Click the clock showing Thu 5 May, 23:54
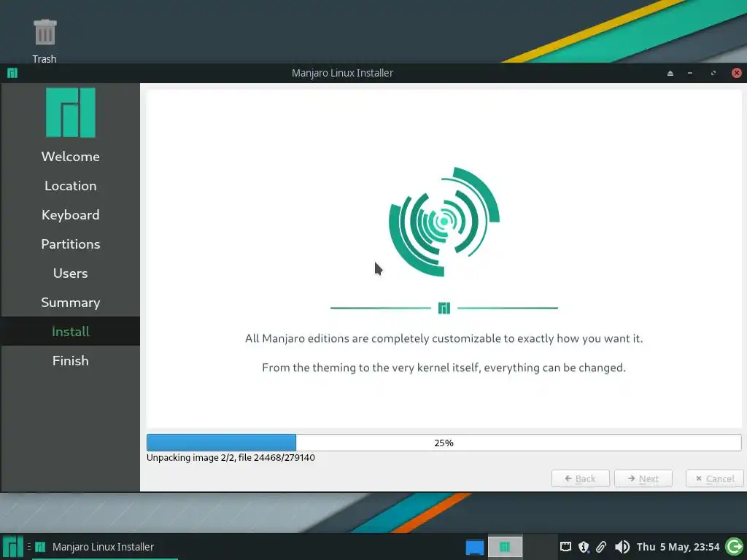 [678, 547]
